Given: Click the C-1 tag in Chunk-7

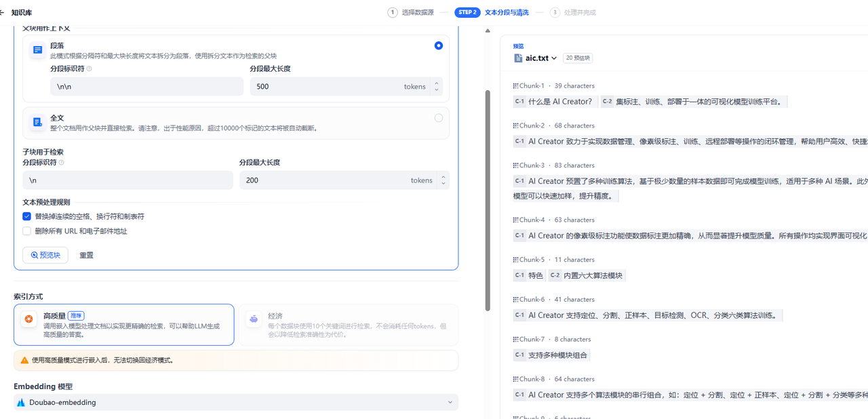Looking at the screenshot, I should (x=519, y=355).
